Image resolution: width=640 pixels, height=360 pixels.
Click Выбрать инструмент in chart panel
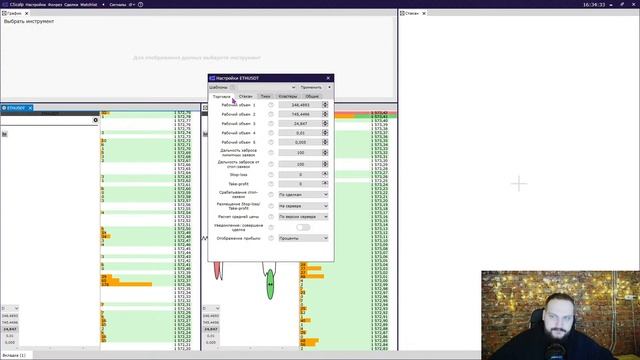pos(29,21)
